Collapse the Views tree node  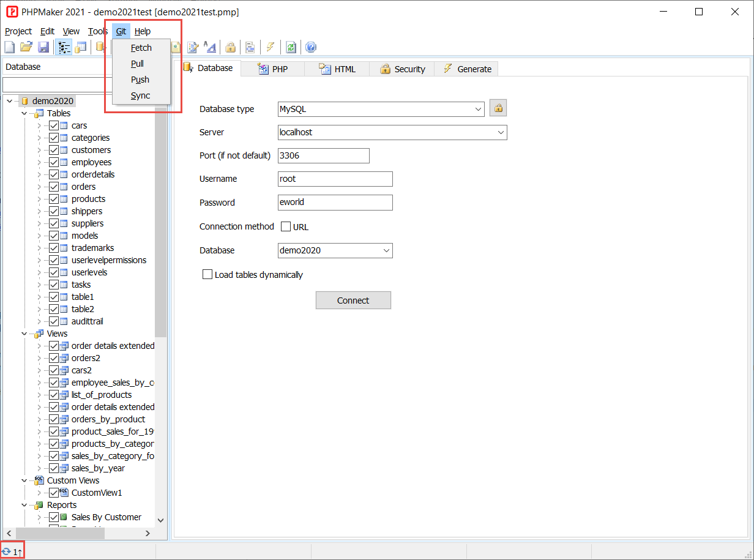click(x=24, y=334)
